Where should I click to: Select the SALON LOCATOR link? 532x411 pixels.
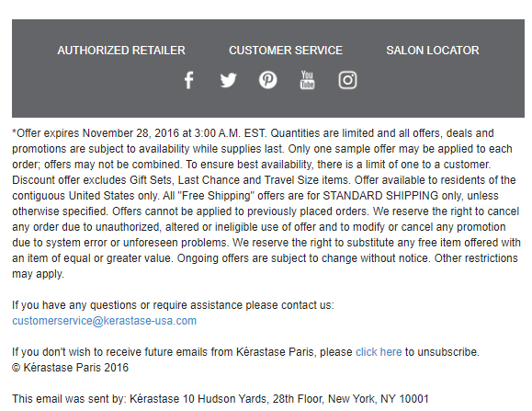coord(433,51)
